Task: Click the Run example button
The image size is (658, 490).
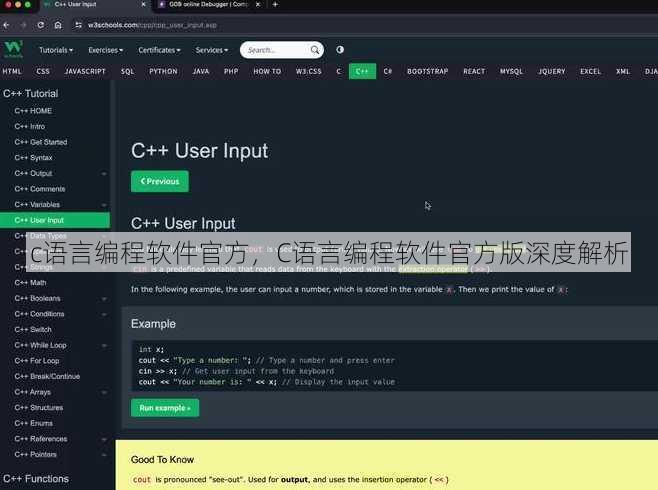Action: [x=165, y=408]
